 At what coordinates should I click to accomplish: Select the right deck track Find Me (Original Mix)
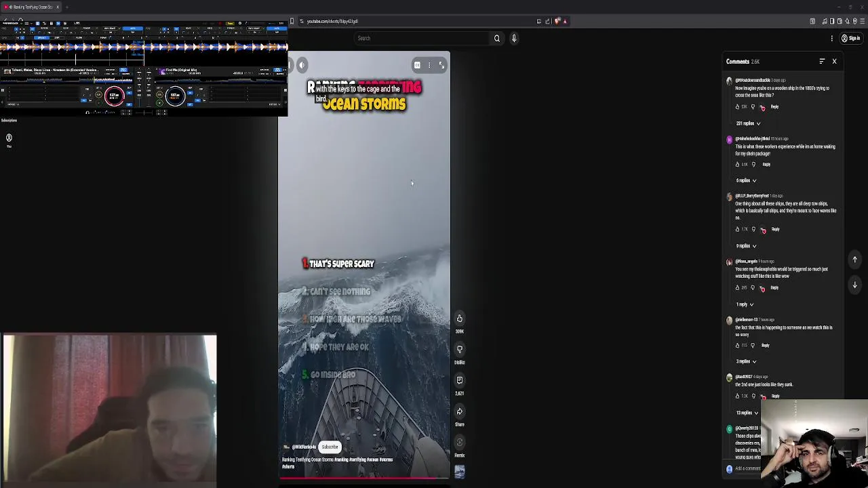(x=181, y=70)
